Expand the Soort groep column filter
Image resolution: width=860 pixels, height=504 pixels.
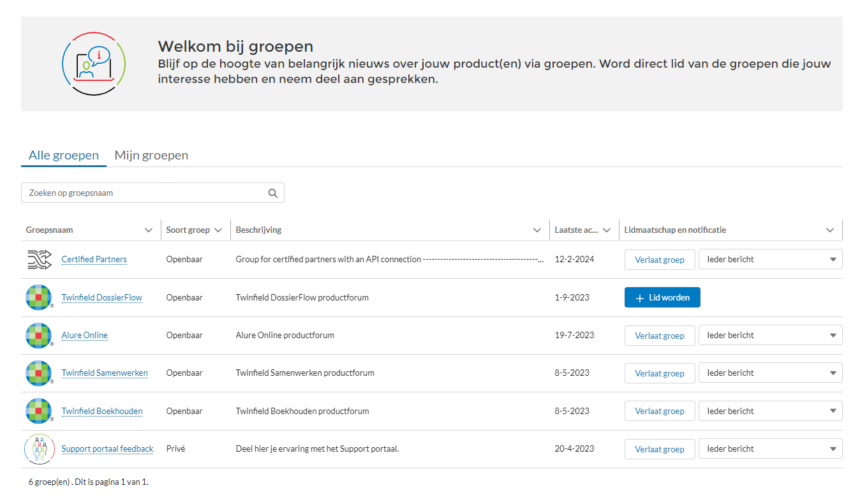[x=218, y=230]
